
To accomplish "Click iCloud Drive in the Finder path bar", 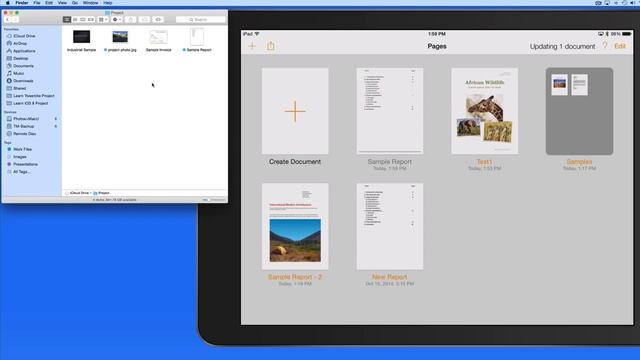I will tap(77, 193).
